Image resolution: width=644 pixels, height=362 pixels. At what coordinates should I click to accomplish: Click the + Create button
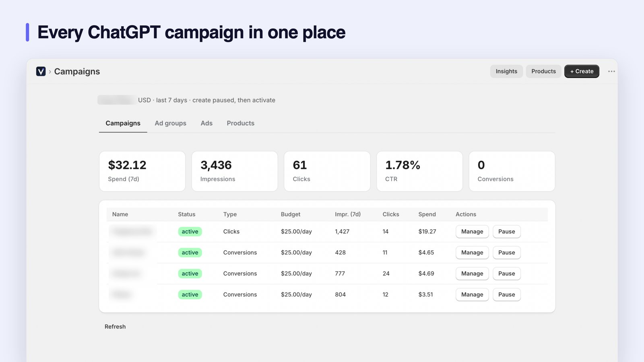click(582, 71)
